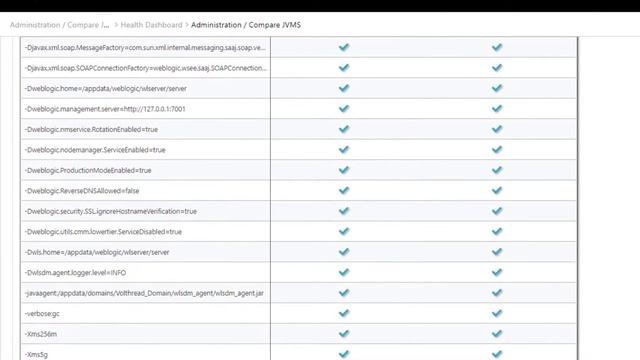Select the -verbose:gc argument text

(x=42, y=313)
